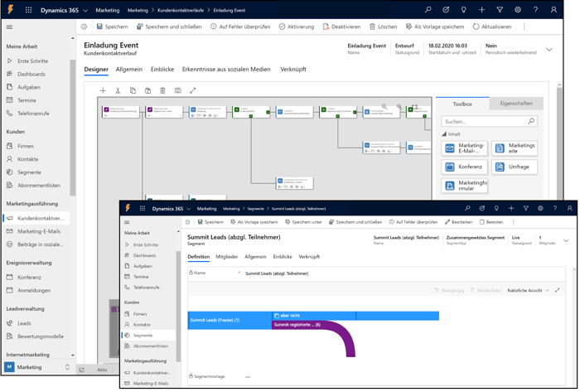
Task: Click add plus icon in designer toolbar
Action: (x=103, y=90)
